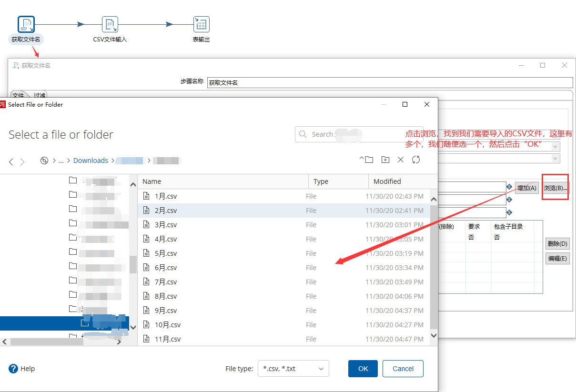The height and width of the screenshot is (392, 576).
Task: Select the 获取文件名 step icon in the workflow
Action: click(x=26, y=24)
